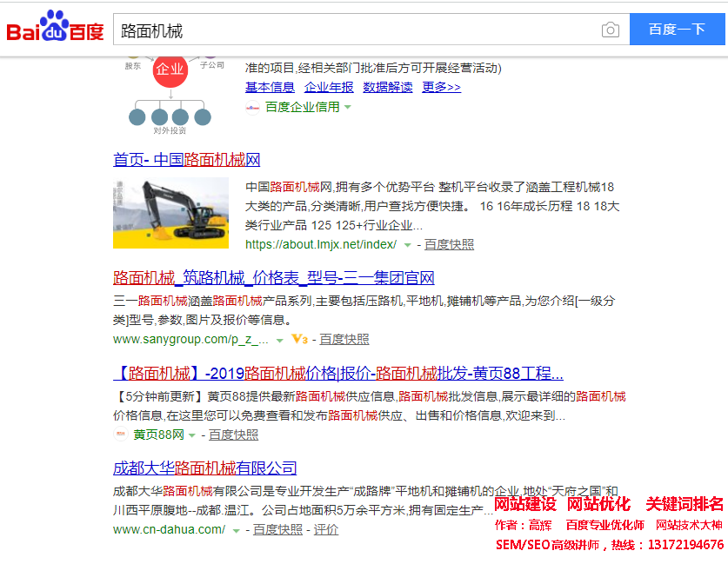728x564 pixels.
Task: Click the V3 verification badge
Action: [x=299, y=339]
